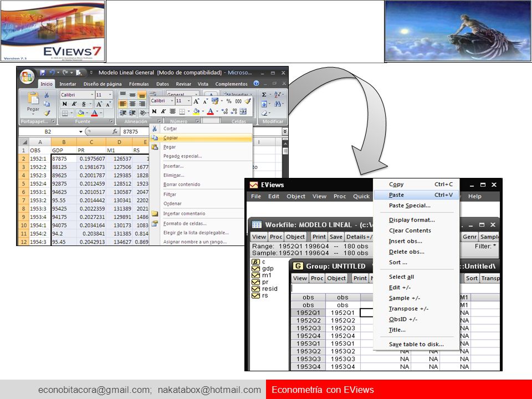The height and width of the screenshot is (399, 532).
Task: Click the mini toolbar format painter brush
Action: [248, 101]
